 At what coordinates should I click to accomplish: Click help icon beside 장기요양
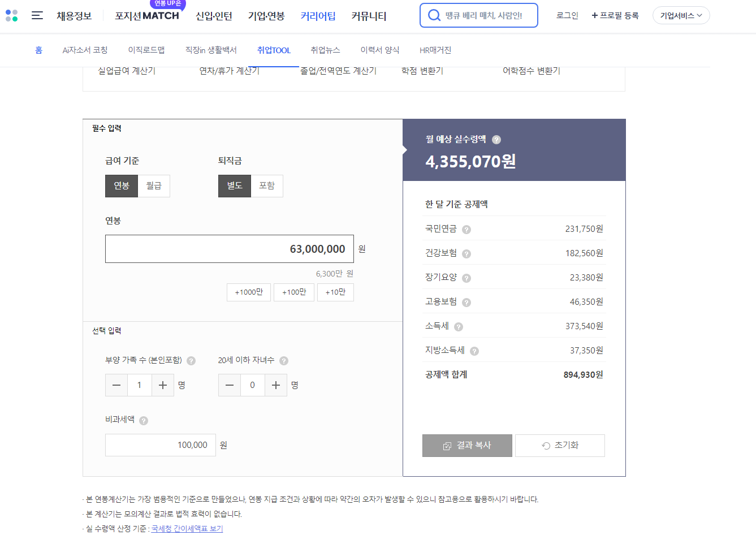pos(466,278)
